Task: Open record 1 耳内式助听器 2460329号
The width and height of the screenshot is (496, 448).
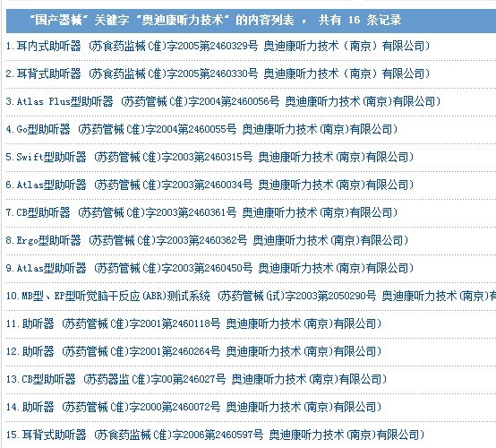Action: 218,47
